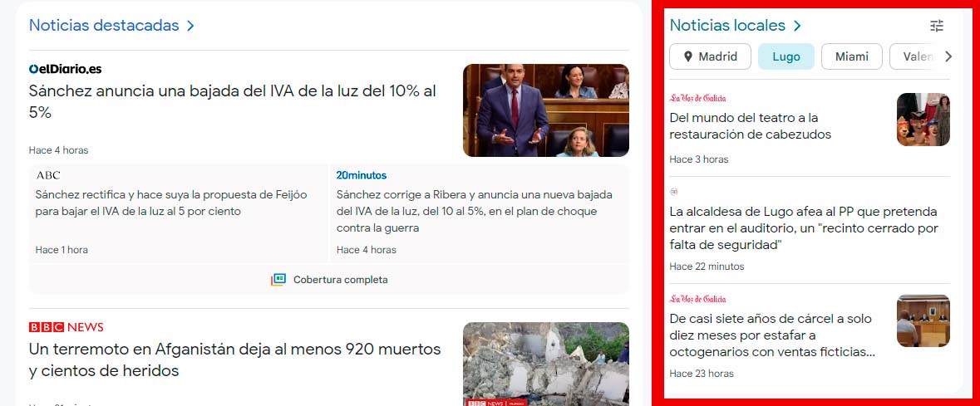This screenshot has width=980, height=406.
Task: Click the ABC source logo
Action: point(48,175)
